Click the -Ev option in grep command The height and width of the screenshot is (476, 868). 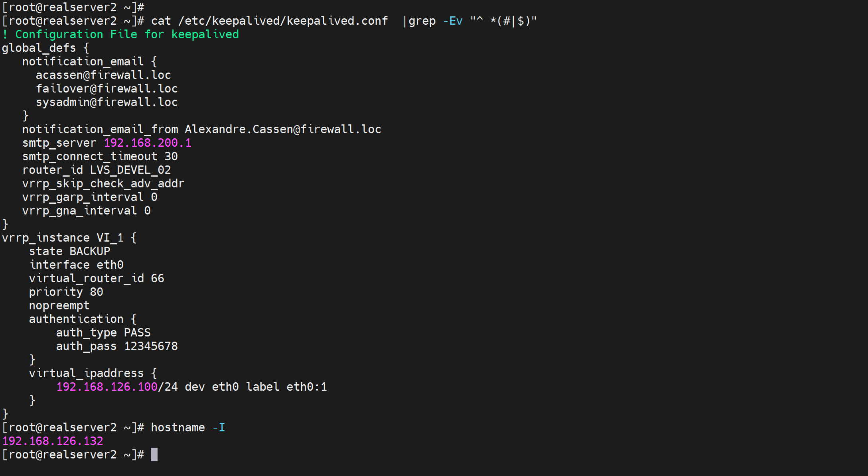point(453,21)
